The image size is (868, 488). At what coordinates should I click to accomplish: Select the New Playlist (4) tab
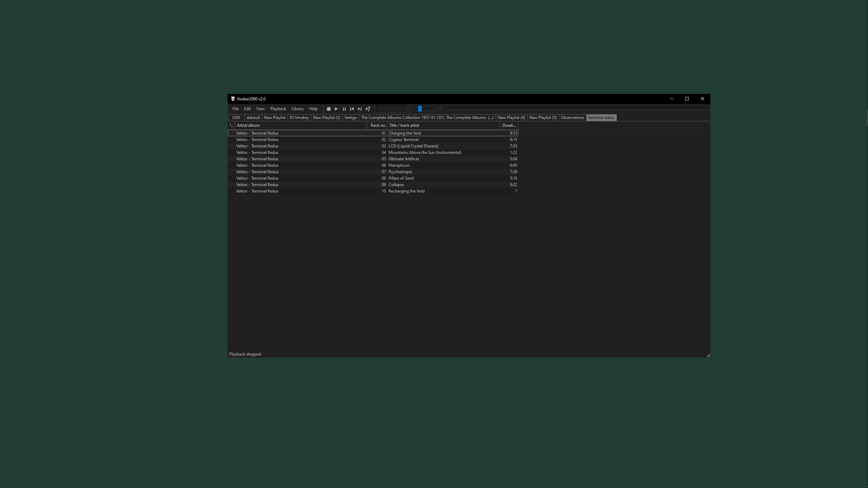coord(511,118)
